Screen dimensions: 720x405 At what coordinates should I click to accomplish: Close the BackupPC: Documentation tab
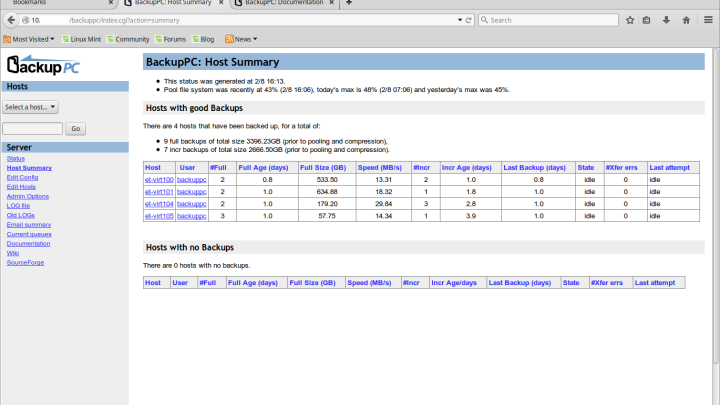click(332, 3)
